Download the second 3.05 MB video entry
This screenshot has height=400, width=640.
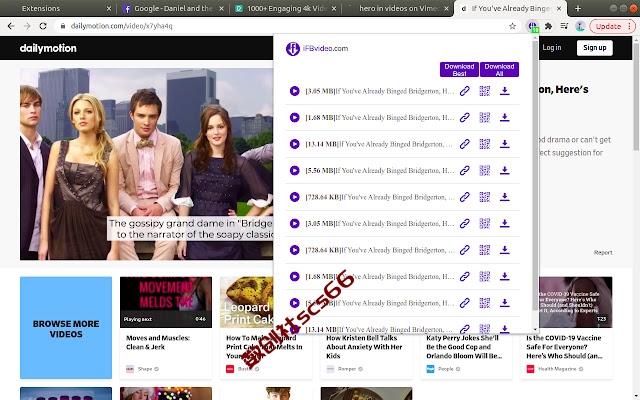point(504,224)
